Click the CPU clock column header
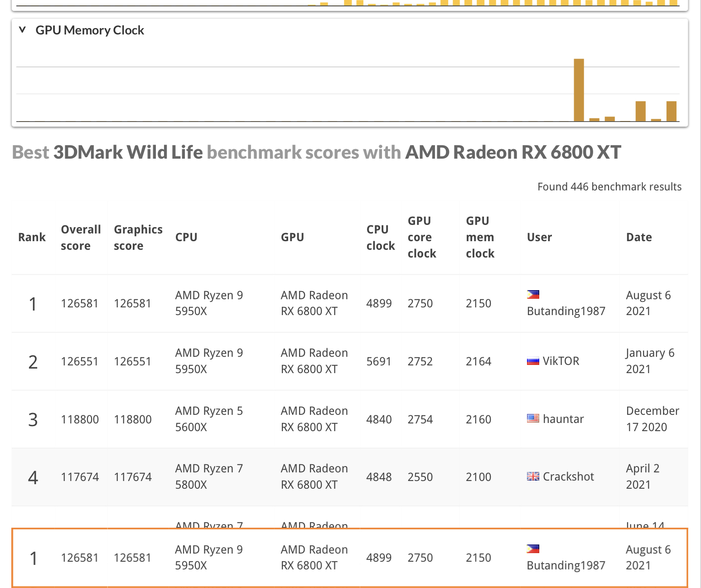The width and height of the screenshot is (701, 588). (x=381, y=238)
